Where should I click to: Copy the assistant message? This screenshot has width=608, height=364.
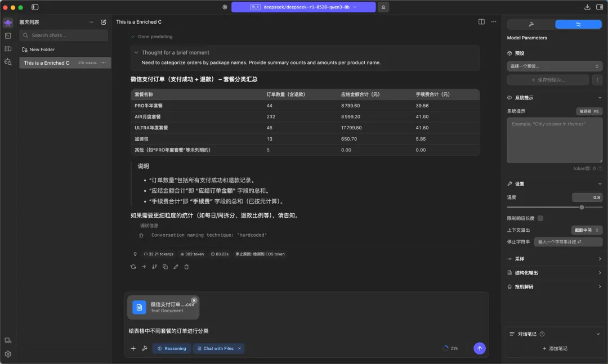(165, 267)
